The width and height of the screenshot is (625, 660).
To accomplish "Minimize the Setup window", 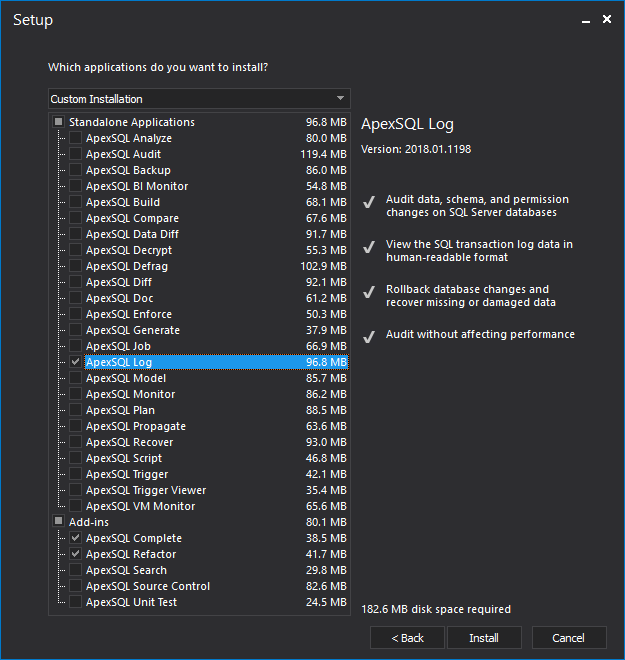I will tap(586, 20).
